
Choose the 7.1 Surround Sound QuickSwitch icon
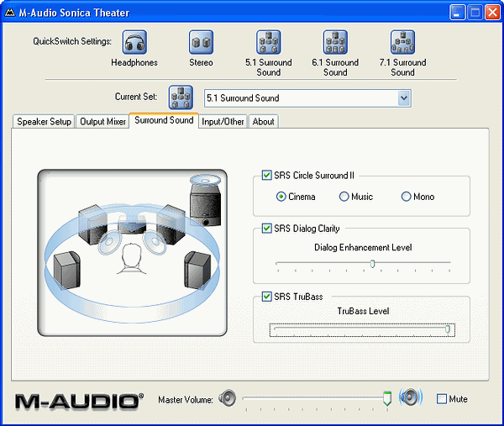(x=402, y=42)
